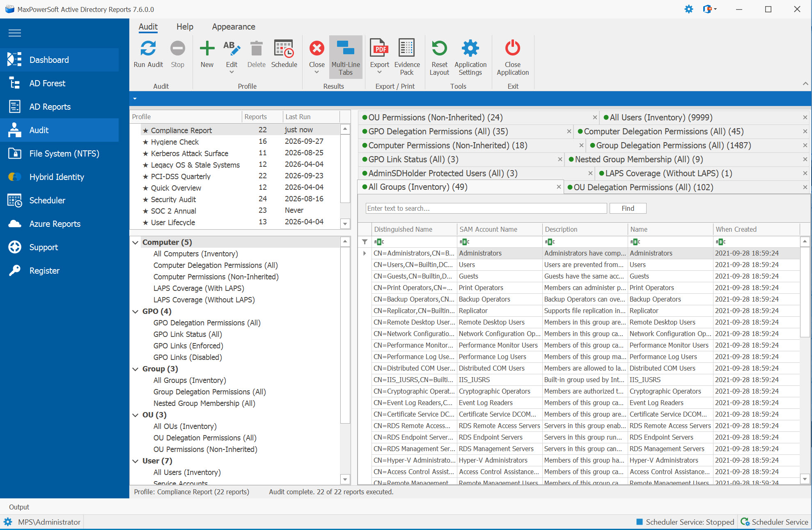Select the Nested Group Membership (All) report
The height and width of the screenshot is (530, 812).
[x=204, y=403]
